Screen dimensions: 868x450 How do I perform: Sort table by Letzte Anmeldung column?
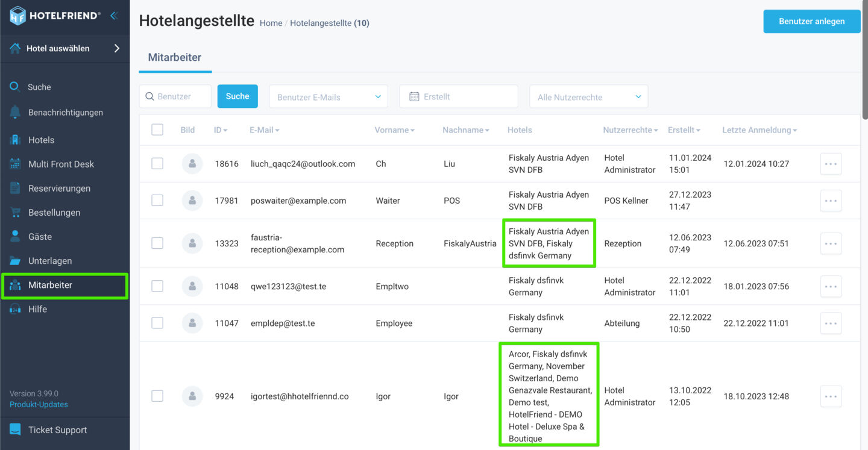coord(759,130)
